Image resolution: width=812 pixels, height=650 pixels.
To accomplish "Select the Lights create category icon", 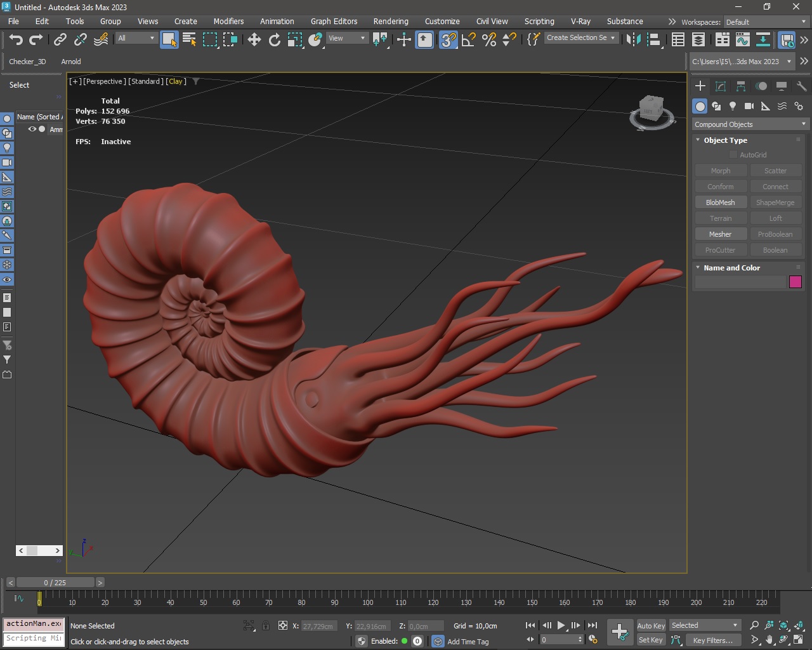I will [733, 106].
